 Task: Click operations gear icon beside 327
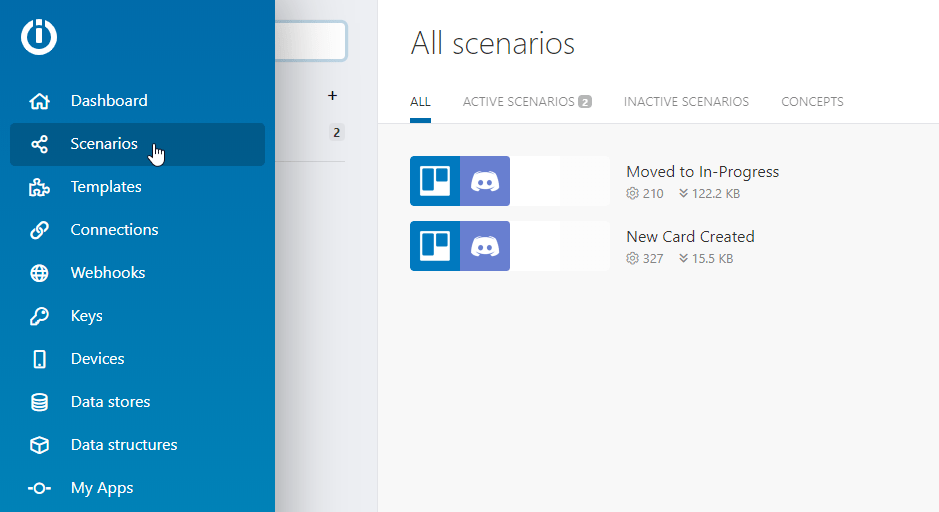pos(632,258)
